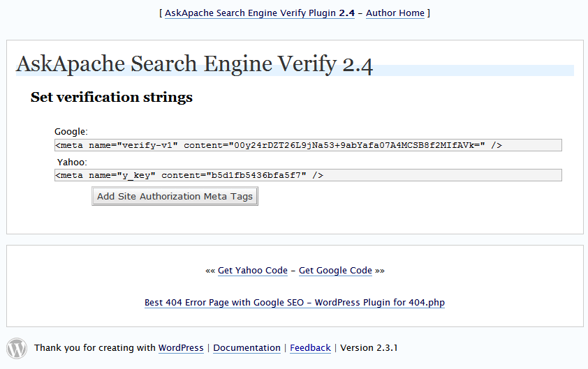
Task: Open Best 404 Error Page plugin link
Action: click(x=295, y=302)
